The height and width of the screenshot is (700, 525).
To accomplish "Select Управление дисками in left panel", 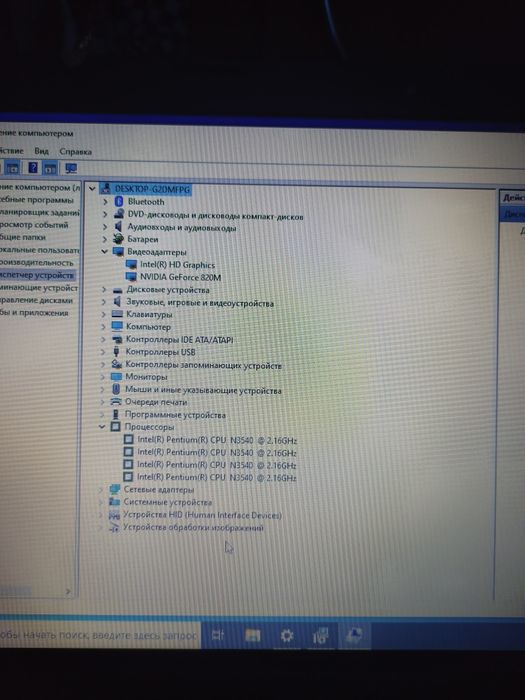I will coord(36,300).
